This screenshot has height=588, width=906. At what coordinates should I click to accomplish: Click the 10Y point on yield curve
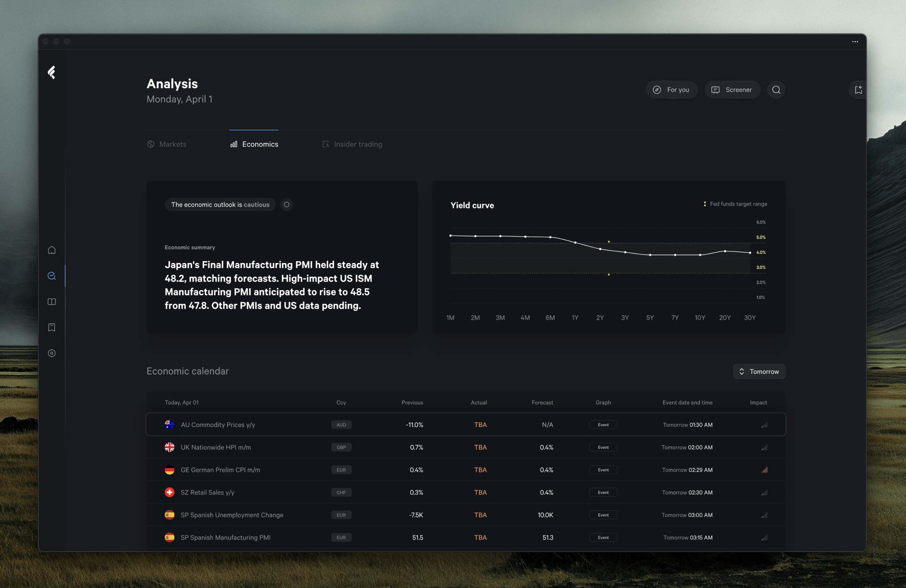tap(700, 255)
